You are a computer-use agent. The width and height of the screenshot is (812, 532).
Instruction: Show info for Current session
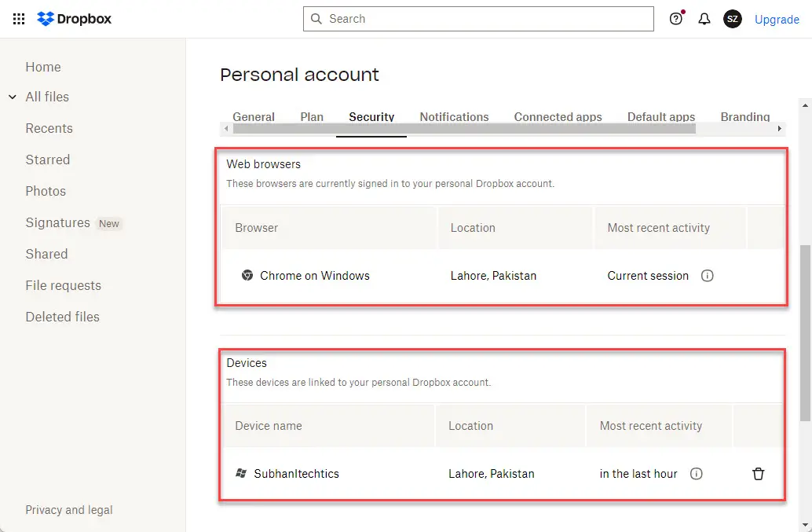tap(707, 276)
